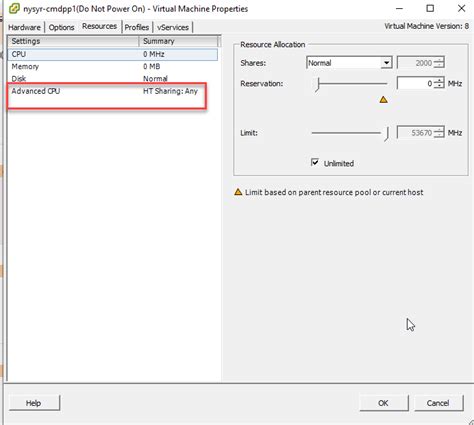
Task: Click the Reservation MHz input field
Action: pos(416,83)
